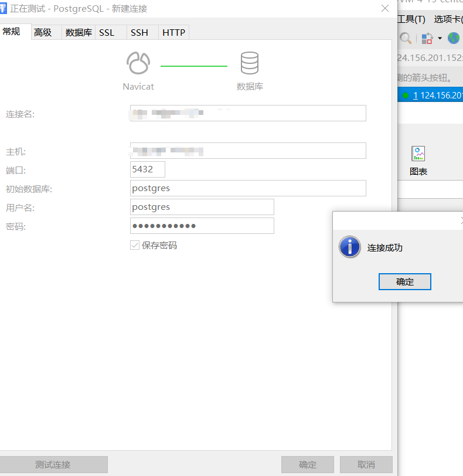Click the 图表 chart icon
This screenshot has width=463, height=476.
(418, 154)
